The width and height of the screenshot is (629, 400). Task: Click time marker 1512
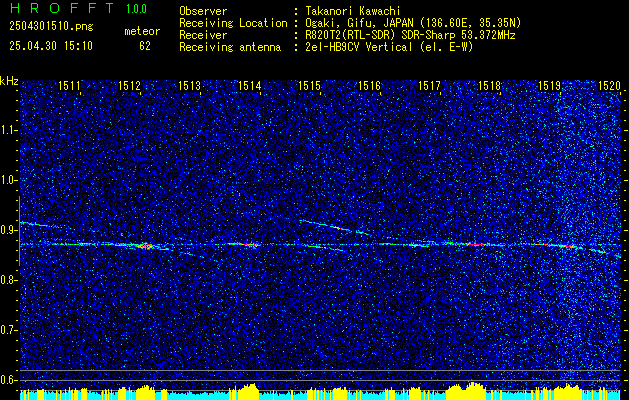(x=130, y=86)
